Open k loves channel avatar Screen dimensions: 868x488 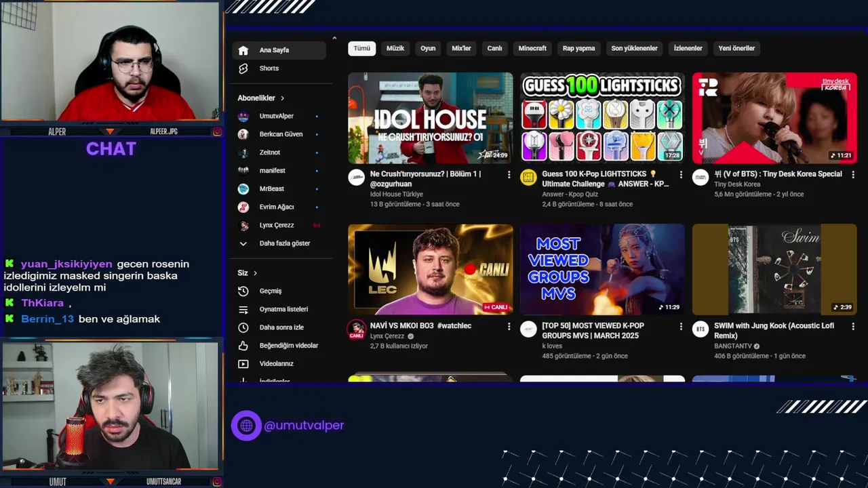coord(528,329)
